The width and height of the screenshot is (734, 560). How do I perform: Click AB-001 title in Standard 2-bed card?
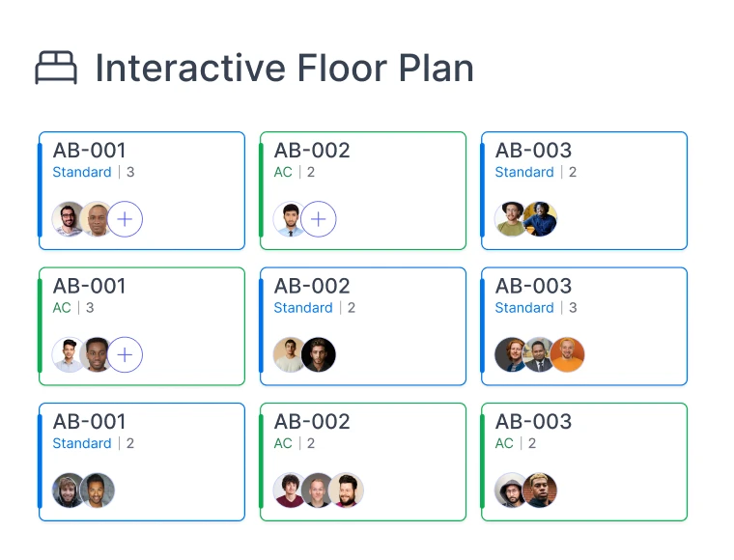(90, 422)
